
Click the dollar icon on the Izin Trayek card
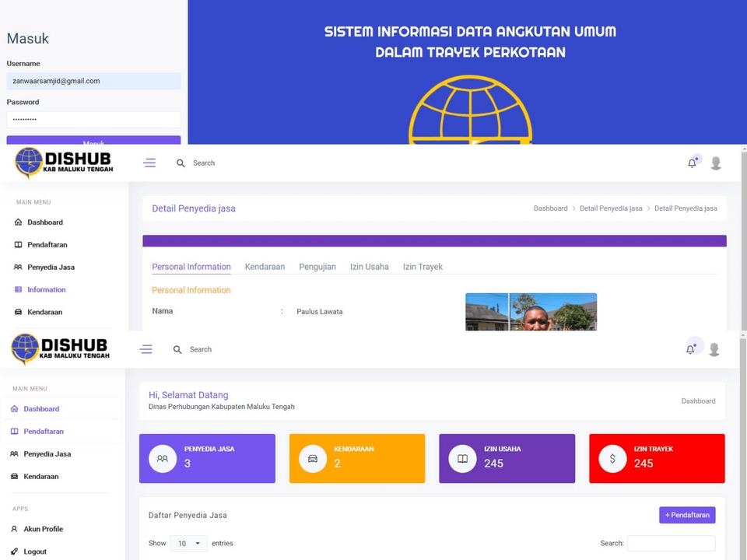point(612,459)
